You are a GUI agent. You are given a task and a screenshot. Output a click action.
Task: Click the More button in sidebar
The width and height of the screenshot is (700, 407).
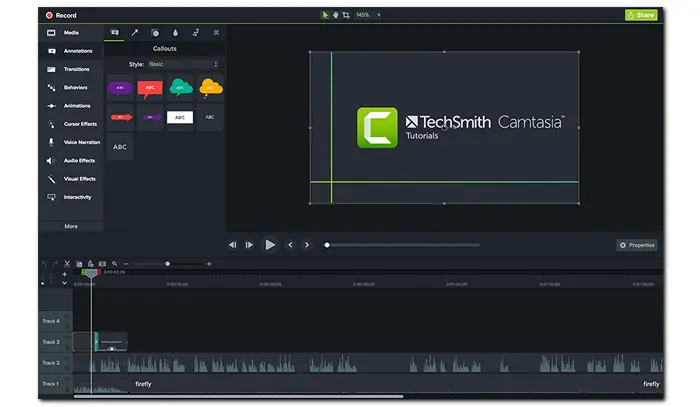tap(71, 226)
